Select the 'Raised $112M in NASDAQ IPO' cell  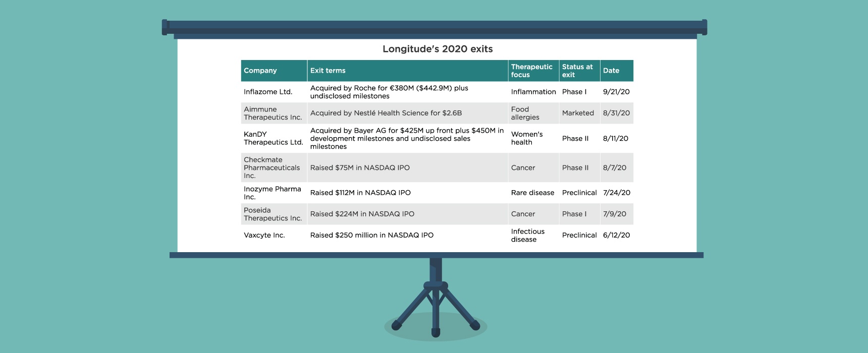360,193
